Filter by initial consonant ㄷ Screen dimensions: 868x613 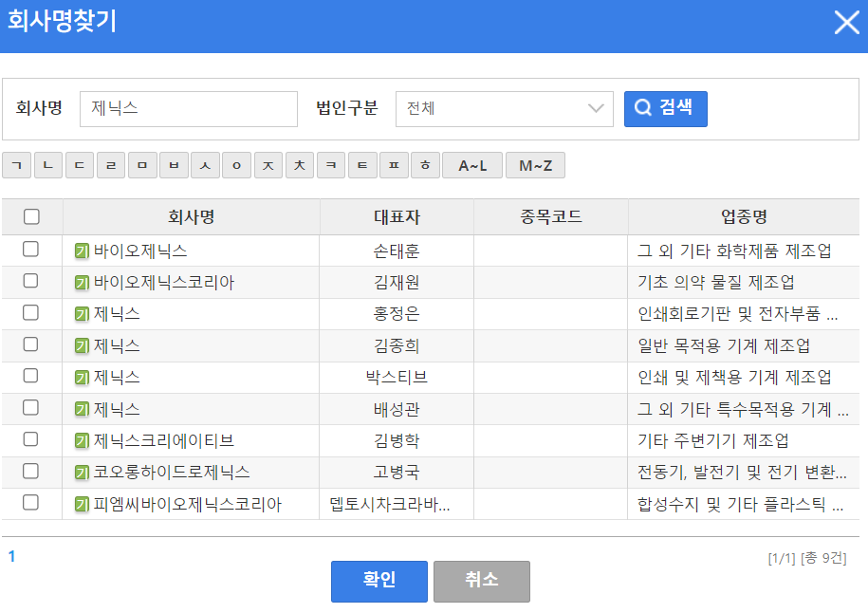point(80,165)
